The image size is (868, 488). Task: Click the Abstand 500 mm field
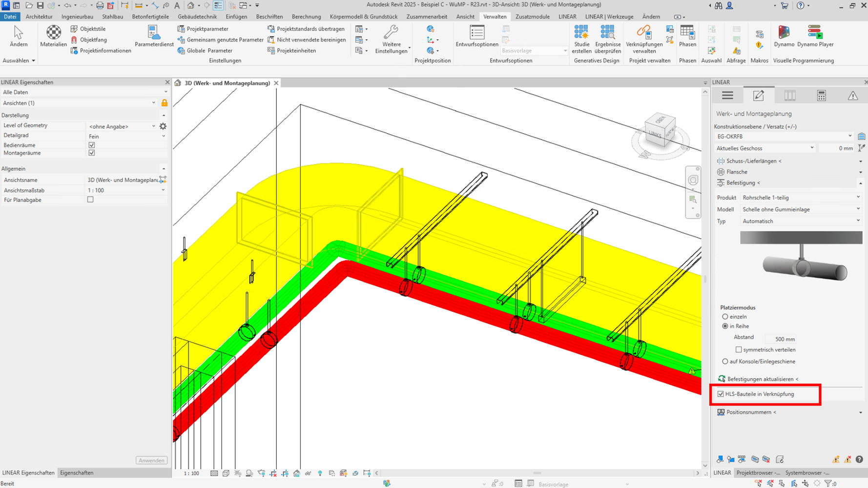[x=780, y=339]
